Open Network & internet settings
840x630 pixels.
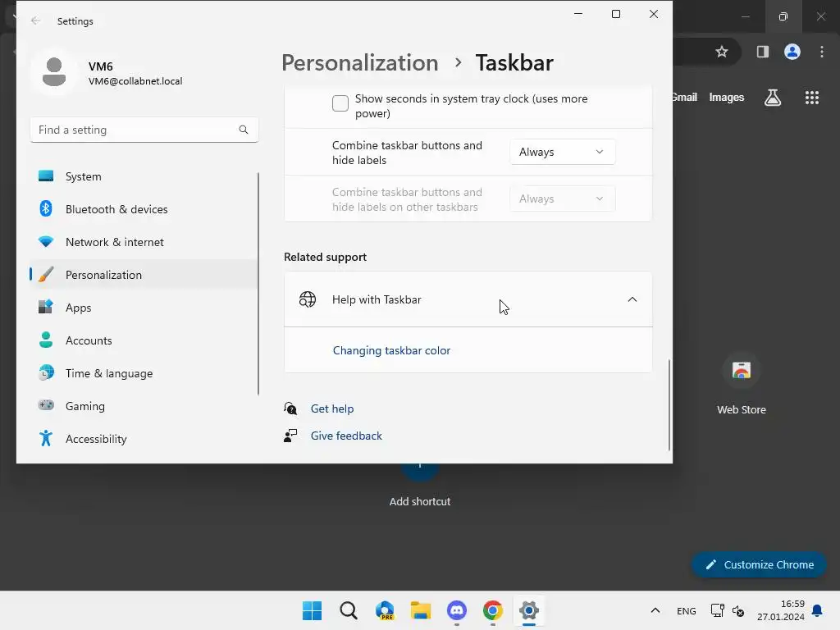tap(144, 242)
